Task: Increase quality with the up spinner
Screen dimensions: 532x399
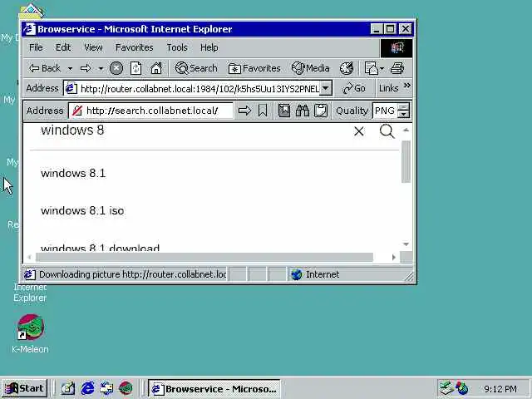Action: pyautogui.click(x=403, y=107)
